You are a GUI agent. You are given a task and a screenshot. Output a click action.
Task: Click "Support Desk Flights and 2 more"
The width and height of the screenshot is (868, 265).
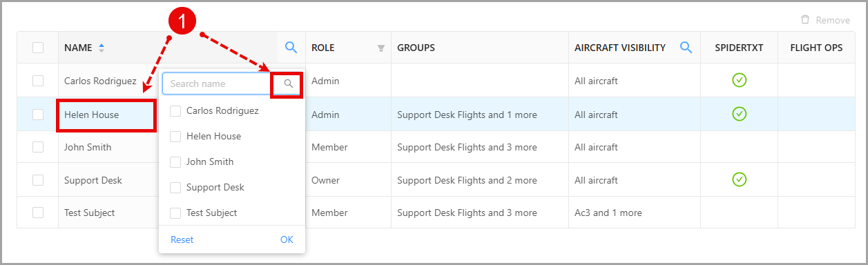(467, 180)
